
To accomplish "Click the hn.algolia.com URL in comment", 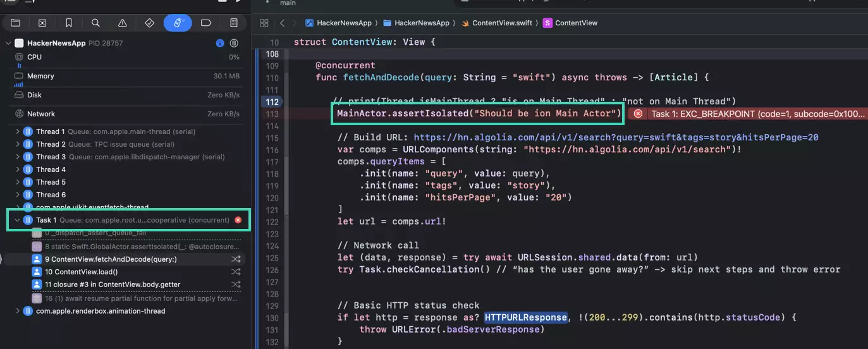I will 616,137.
